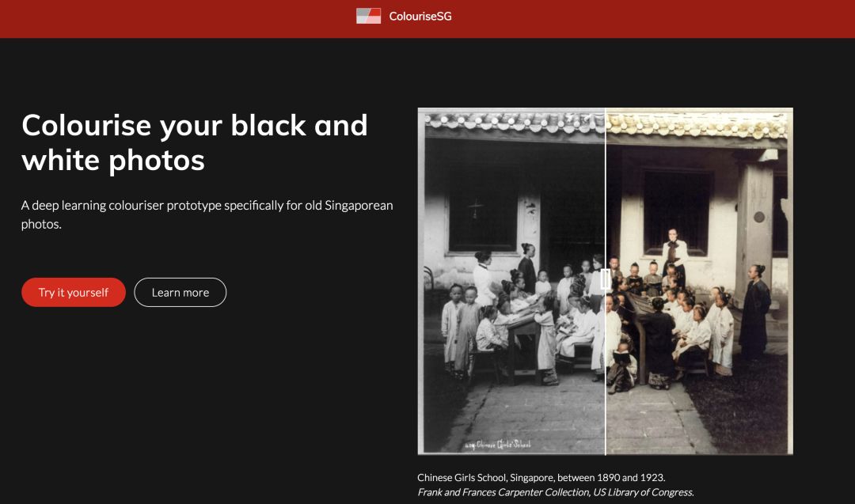Select the italic Frank and Frances Carpenter Collection credit
The image size is (855, 504).
(556, 492)
